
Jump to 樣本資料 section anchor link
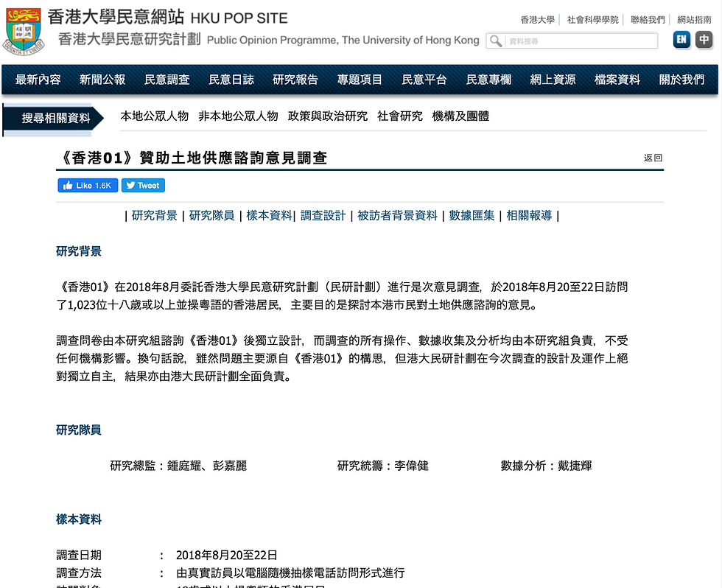(270, 215)
